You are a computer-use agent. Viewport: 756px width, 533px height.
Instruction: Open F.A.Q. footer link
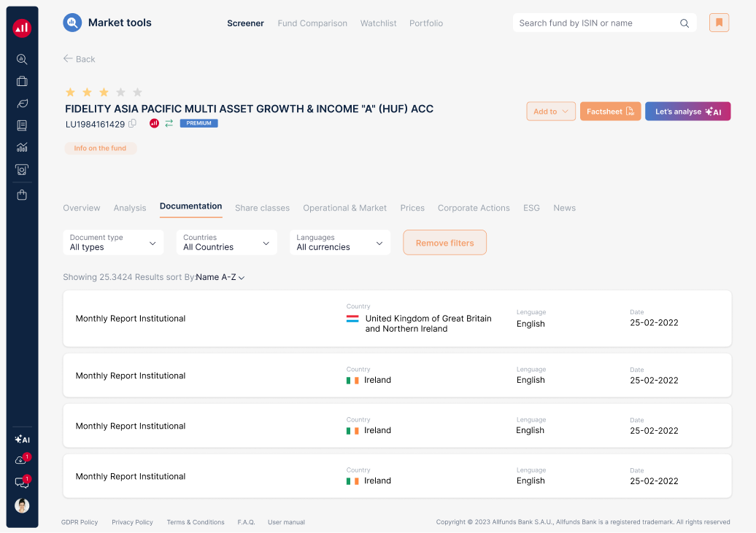tap(246, 522)
